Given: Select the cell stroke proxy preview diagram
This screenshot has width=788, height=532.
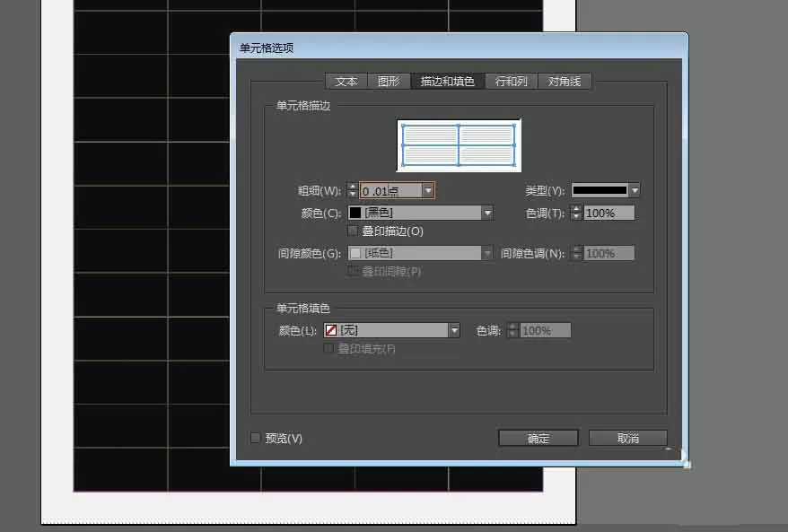Looking at the screenshot, I should coord(459,145).
